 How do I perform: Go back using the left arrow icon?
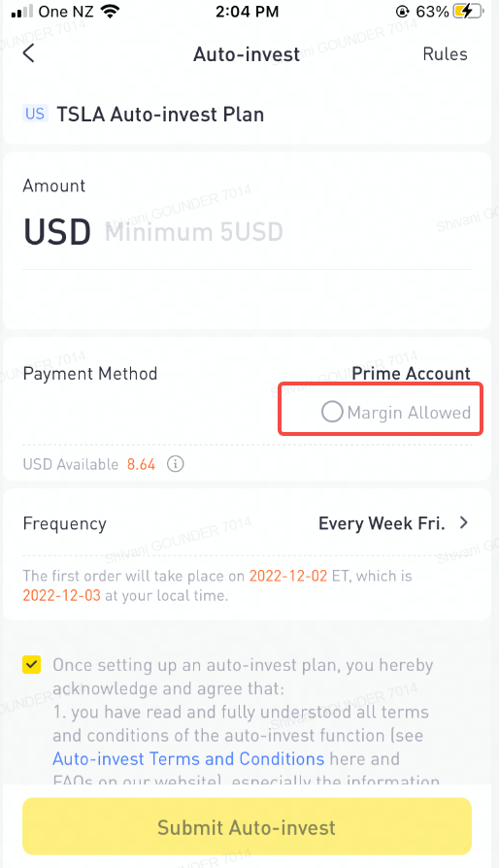[29, 53]
